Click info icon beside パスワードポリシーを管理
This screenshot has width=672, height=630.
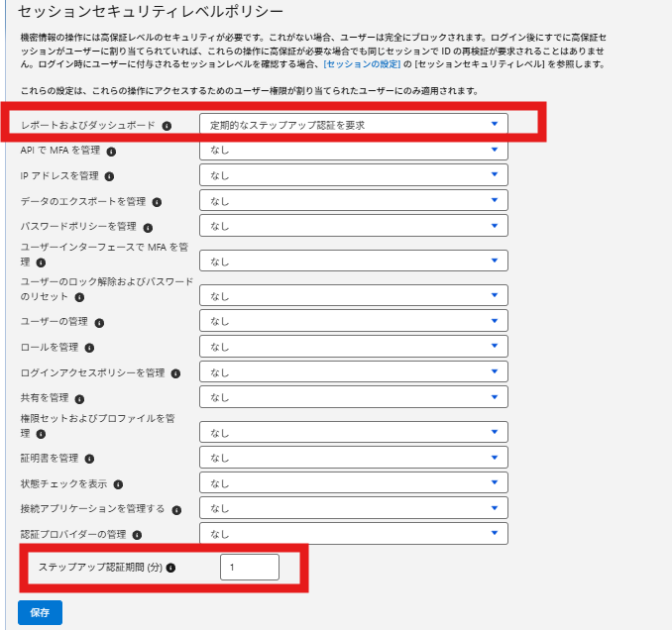[148, 228]
